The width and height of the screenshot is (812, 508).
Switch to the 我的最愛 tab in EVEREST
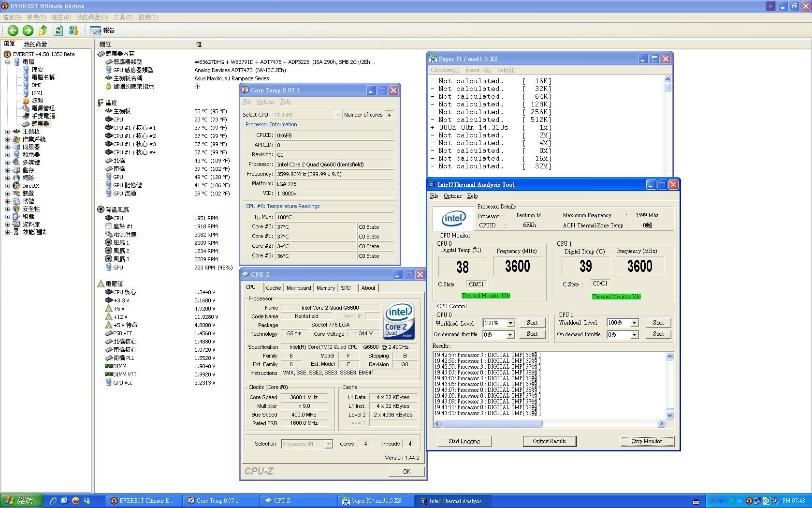(x=35, y=44)
